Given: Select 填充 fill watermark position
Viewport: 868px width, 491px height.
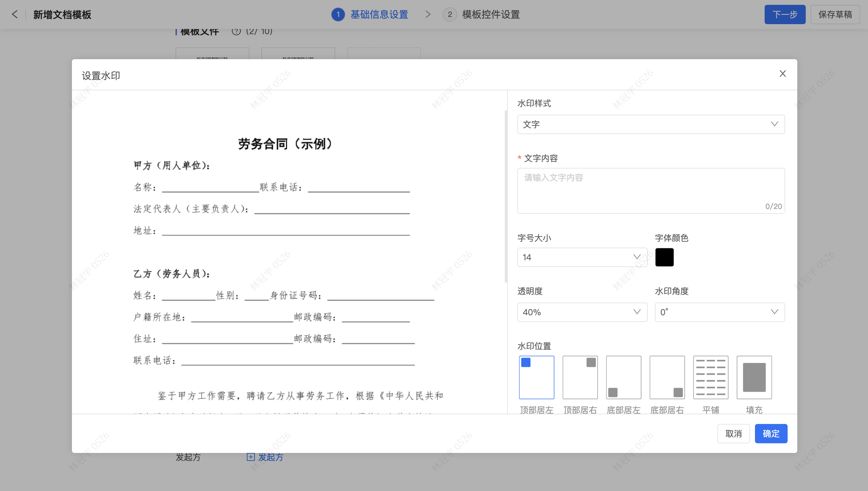Looking at the screenshot, I should tap(754, 377).
